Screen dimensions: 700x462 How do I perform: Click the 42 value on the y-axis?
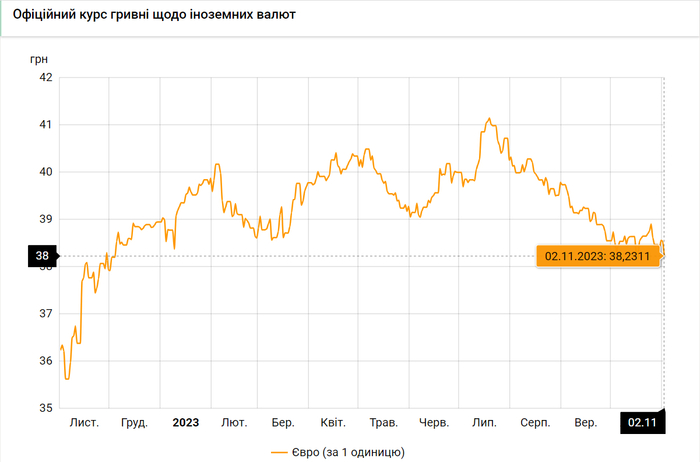pos(43,77)
